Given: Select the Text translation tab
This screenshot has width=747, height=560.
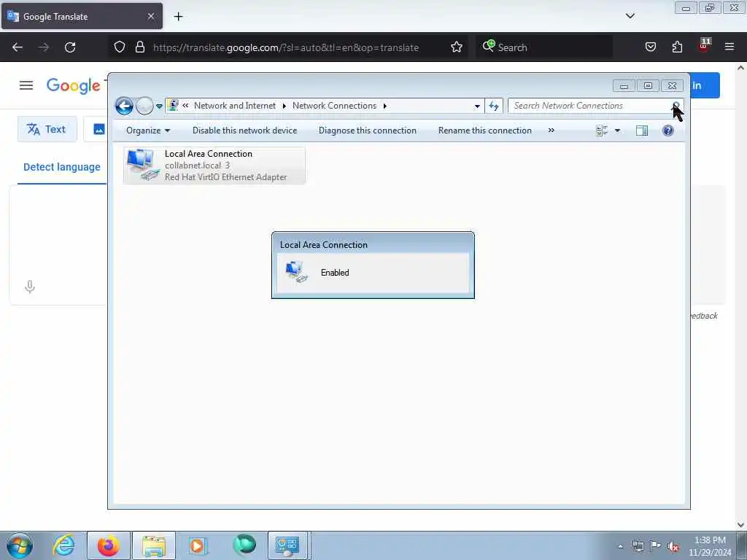Looking at the screenshot, I should [47, 129].
